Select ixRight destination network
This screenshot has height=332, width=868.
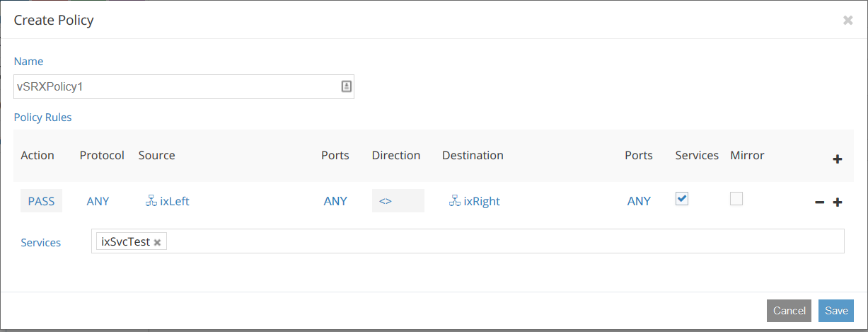tap(481, 201)
